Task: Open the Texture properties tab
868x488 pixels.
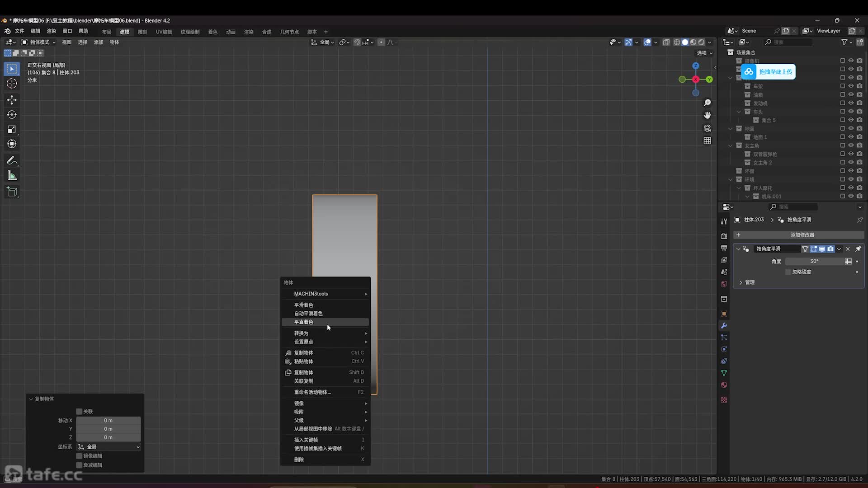Action: 724,400
